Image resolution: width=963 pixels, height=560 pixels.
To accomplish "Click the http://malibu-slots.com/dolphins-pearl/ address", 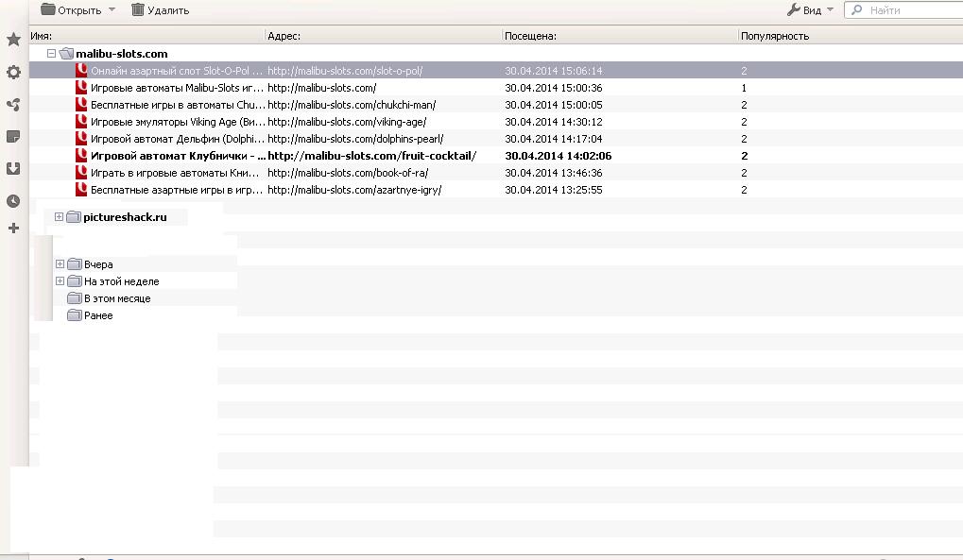I will 355,139.
